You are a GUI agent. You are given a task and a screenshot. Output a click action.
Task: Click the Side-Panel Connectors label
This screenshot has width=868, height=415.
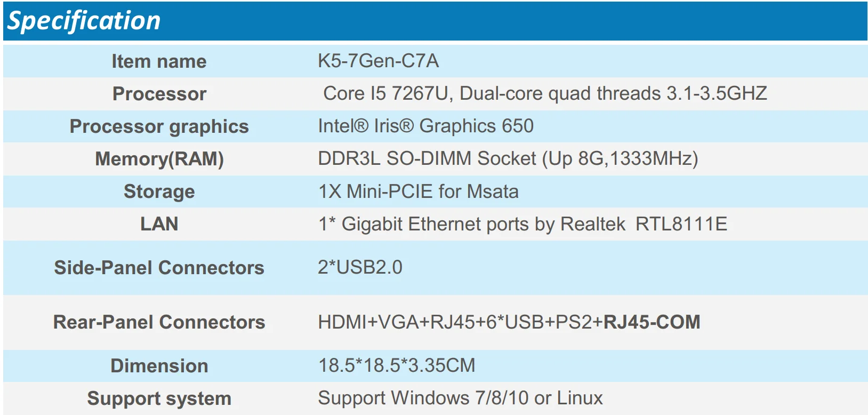(159, 268)
